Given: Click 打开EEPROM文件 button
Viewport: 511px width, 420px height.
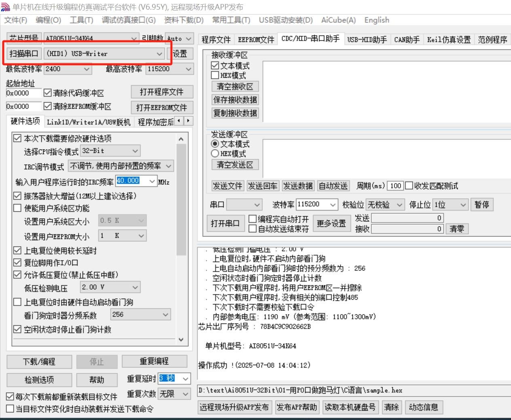Looking at the screenshot, I should point(162,108).
